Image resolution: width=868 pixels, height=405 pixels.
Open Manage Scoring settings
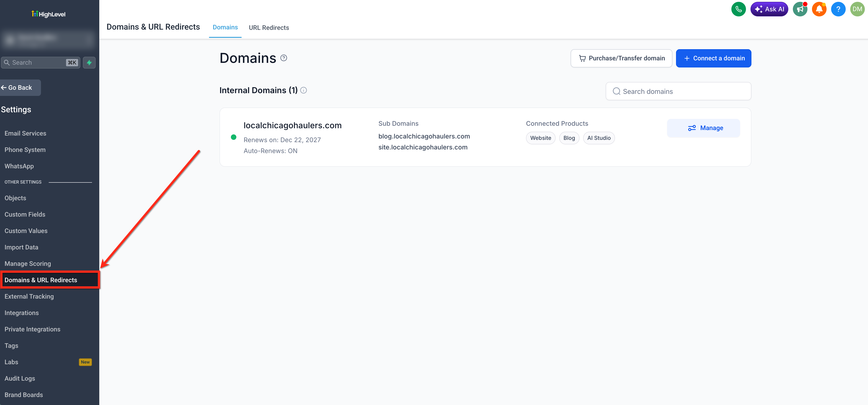click(28, 264)
